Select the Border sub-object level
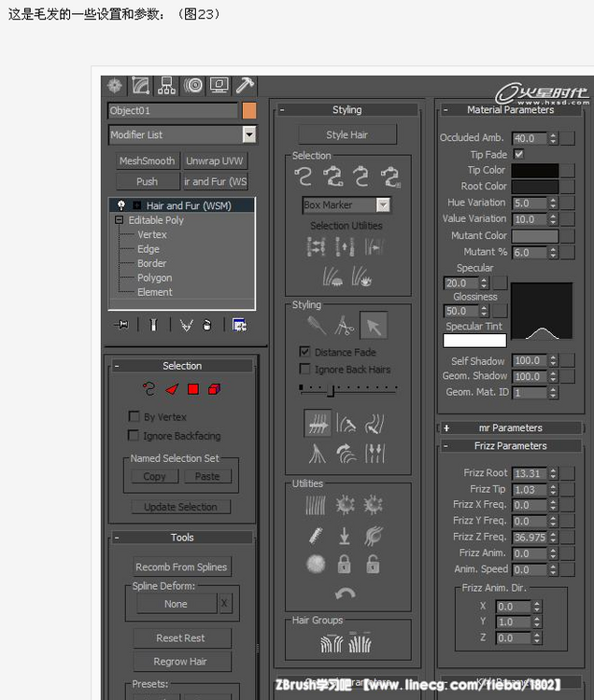 (152, 263)
